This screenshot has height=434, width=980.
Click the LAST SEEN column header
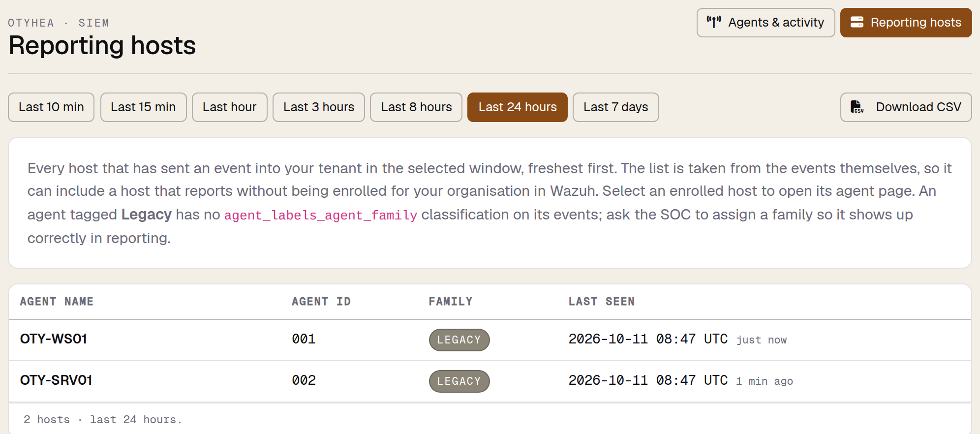[602, 302]
